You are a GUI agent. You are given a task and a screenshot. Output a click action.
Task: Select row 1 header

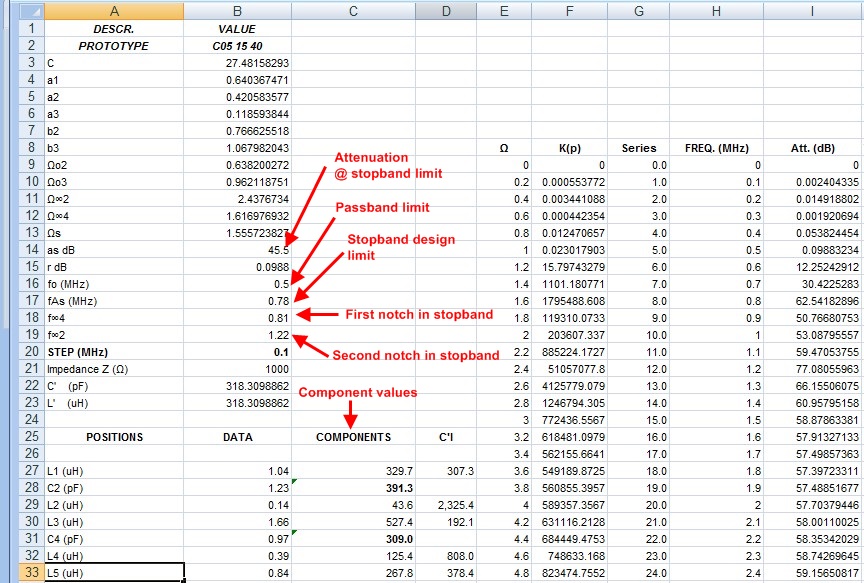[x=32, y=29]
